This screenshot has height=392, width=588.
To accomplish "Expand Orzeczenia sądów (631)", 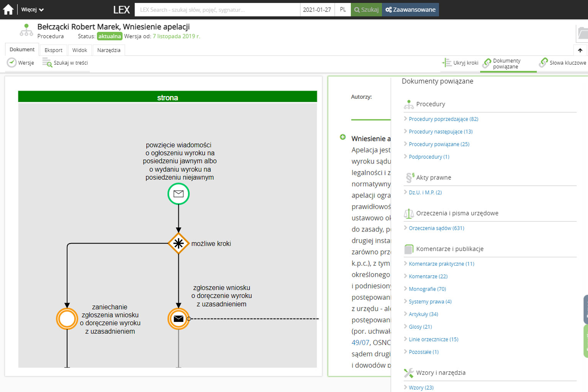I will pyautogui.click(x=436, y=228).
